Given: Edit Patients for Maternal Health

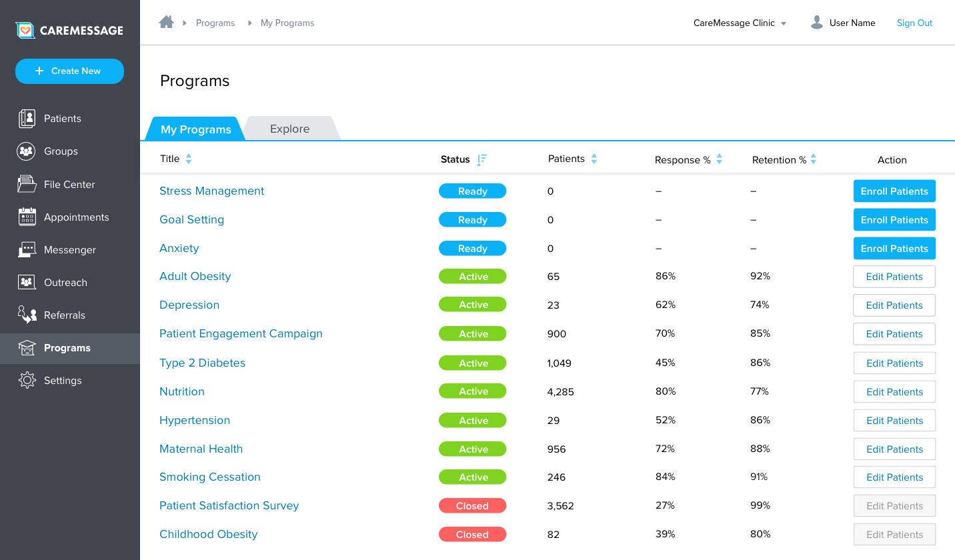Looking at the screenshot, I should pos(894,449).
